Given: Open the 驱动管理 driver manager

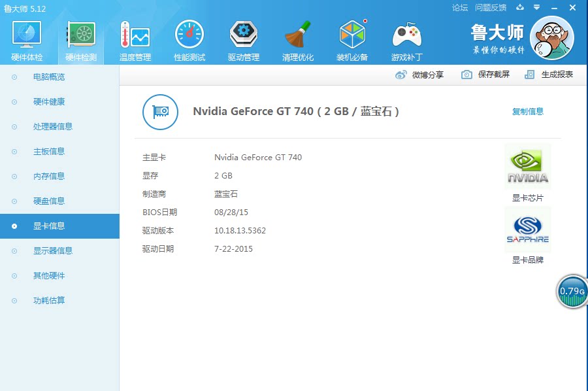Looking at the screenshot, I should pyautogui.click(x=243, y=37).
